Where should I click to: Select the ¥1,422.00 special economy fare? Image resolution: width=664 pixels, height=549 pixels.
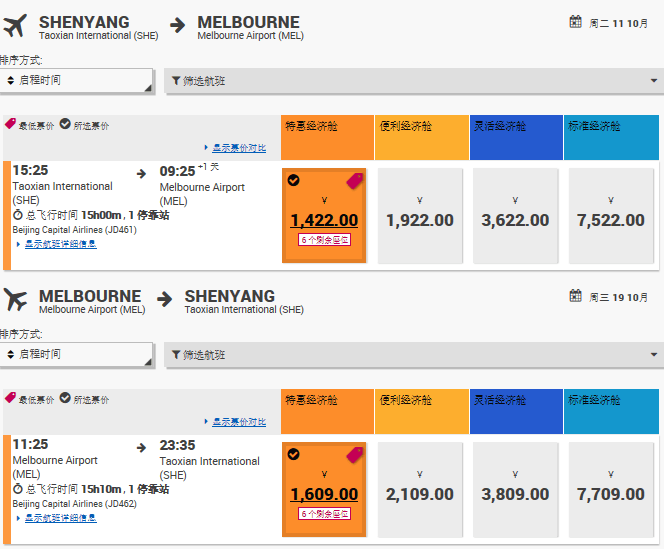tap(324, 216)
